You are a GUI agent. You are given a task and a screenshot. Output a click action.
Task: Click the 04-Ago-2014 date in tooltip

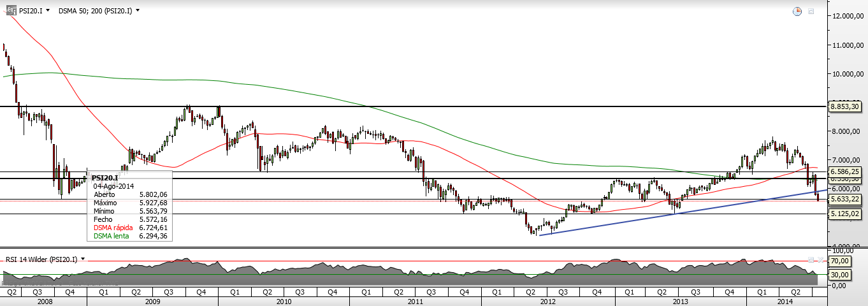115,186
